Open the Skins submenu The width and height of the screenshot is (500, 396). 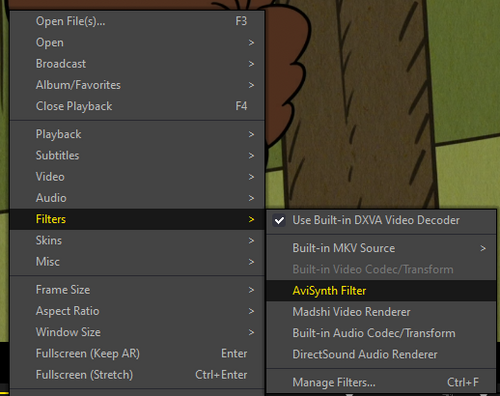(137, 240)
